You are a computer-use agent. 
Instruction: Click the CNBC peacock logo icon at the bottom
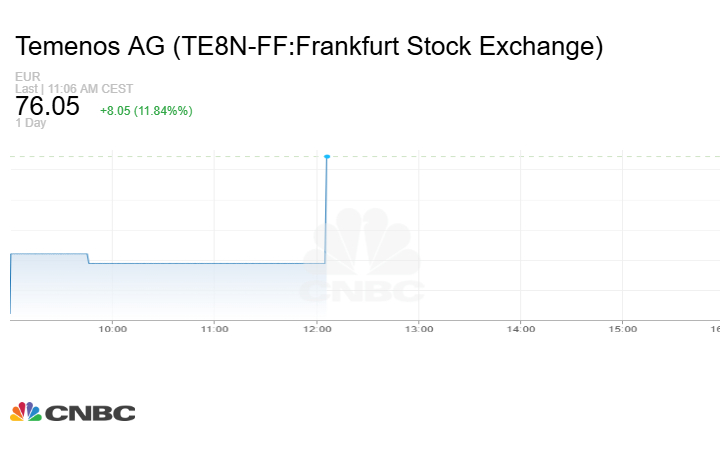point(25,412)
